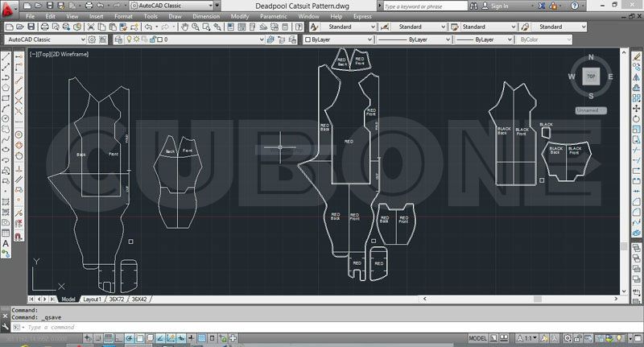This screenshot has width=644, height=347.
Task: Click the Plot printer icon in standard toolbar
Action: (44, 27)
